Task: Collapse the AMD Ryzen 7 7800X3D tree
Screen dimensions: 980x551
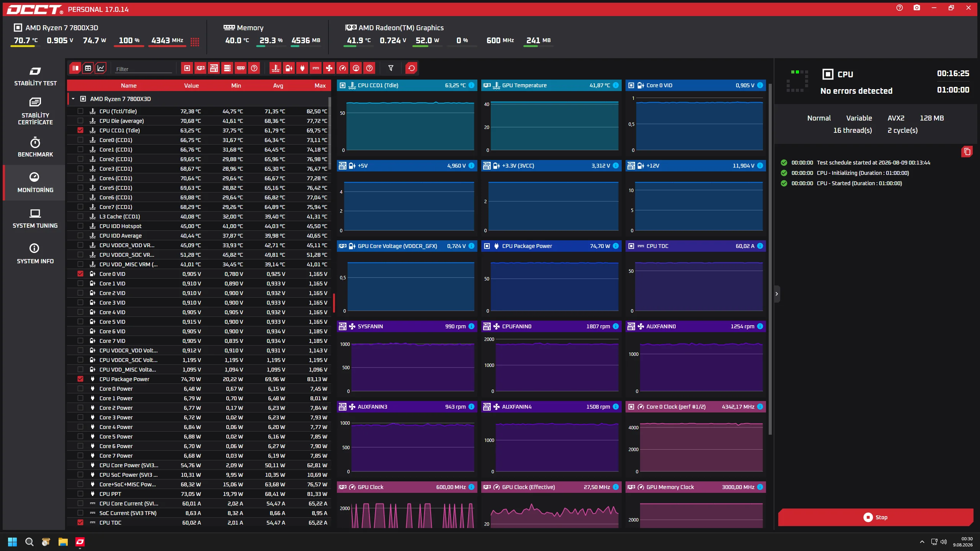Action: pyautogui.click(x=73, y=99)
